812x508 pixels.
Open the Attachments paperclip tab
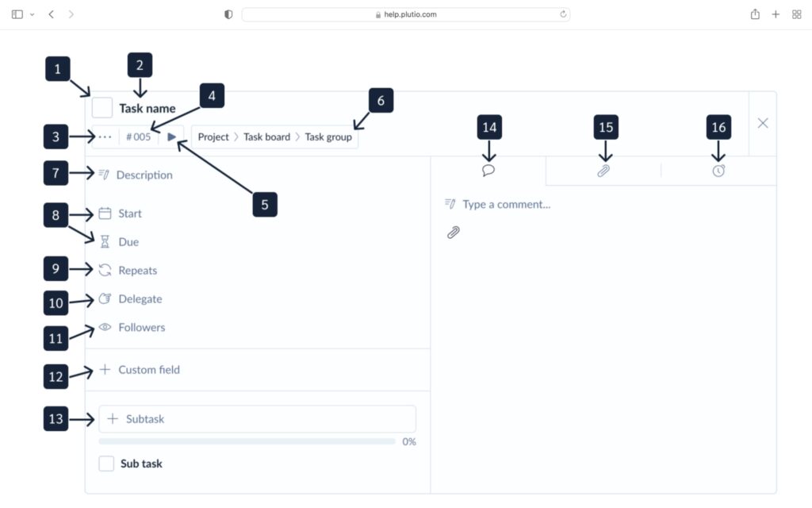pos(603,169)
